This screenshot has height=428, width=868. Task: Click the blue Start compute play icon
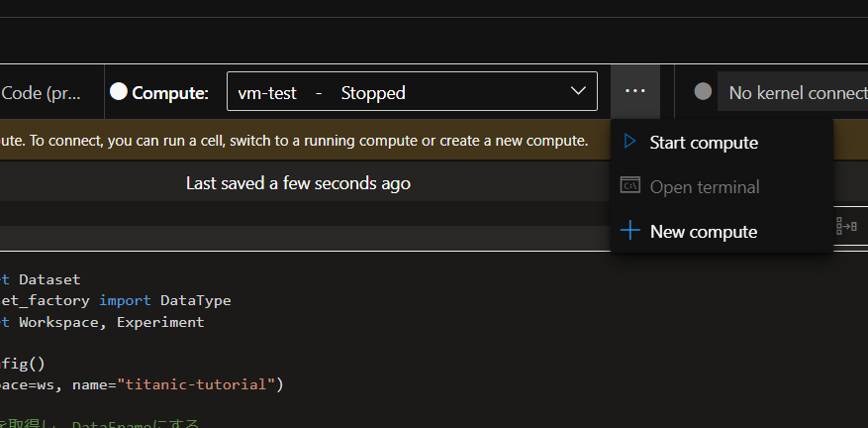(x=629, y=142)
